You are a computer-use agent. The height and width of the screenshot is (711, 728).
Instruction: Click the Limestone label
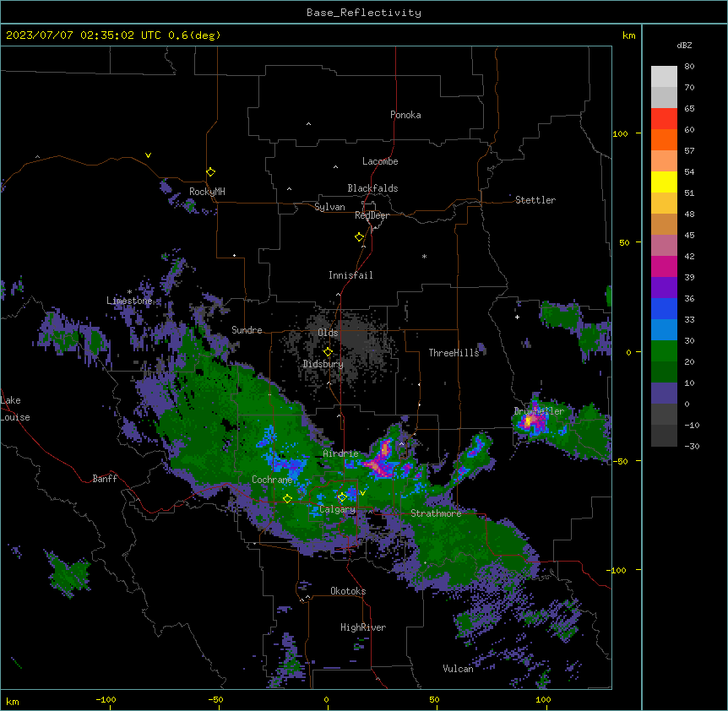[x=129, y=301]
